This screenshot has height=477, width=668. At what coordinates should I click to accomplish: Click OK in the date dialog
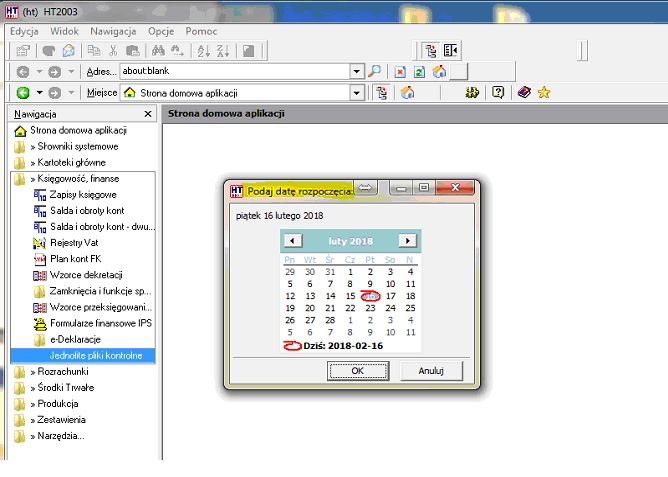(357, 371)
